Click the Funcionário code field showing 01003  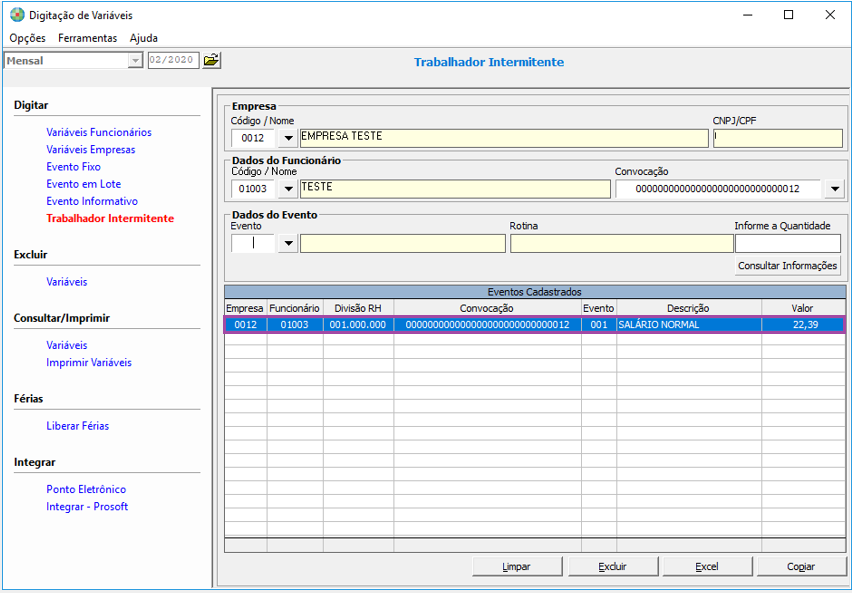tap(253, 189)
